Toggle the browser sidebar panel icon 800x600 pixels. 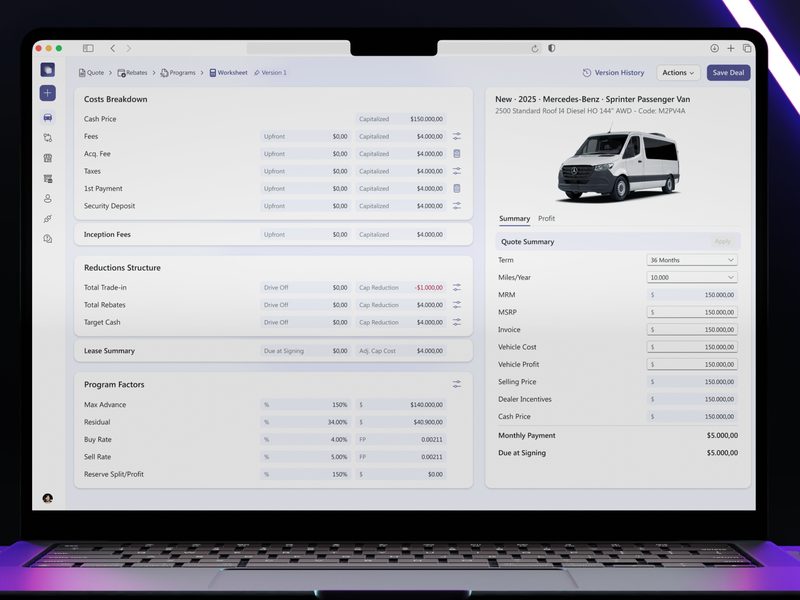88,48
